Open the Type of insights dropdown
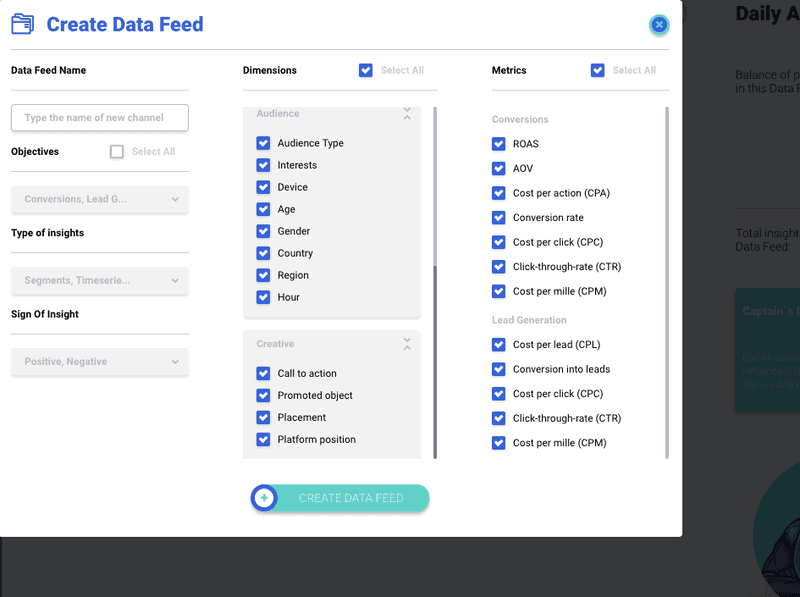The image size is (800, 597). click(x=100, y=281)
